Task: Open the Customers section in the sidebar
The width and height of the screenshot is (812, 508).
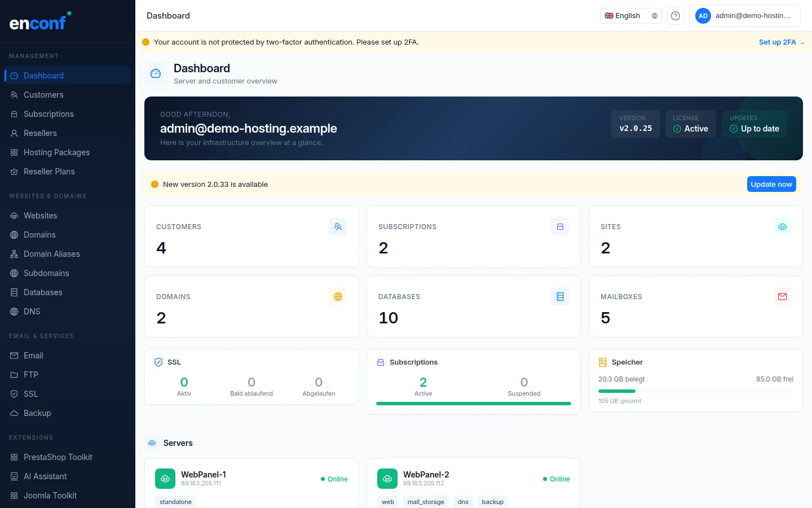Action: pyautogui.click(x=43, y=95)
